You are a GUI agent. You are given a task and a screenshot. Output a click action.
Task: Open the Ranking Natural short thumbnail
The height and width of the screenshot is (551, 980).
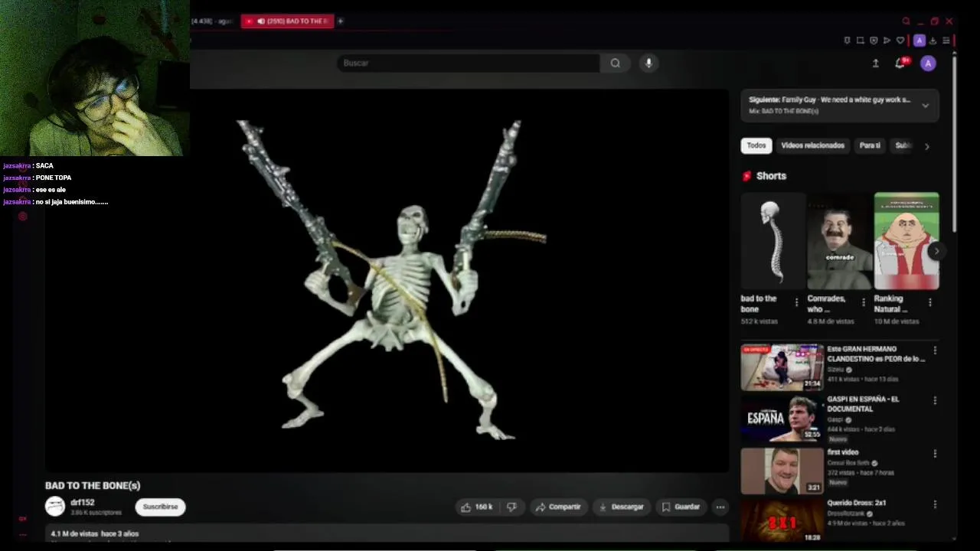(906, 241)
